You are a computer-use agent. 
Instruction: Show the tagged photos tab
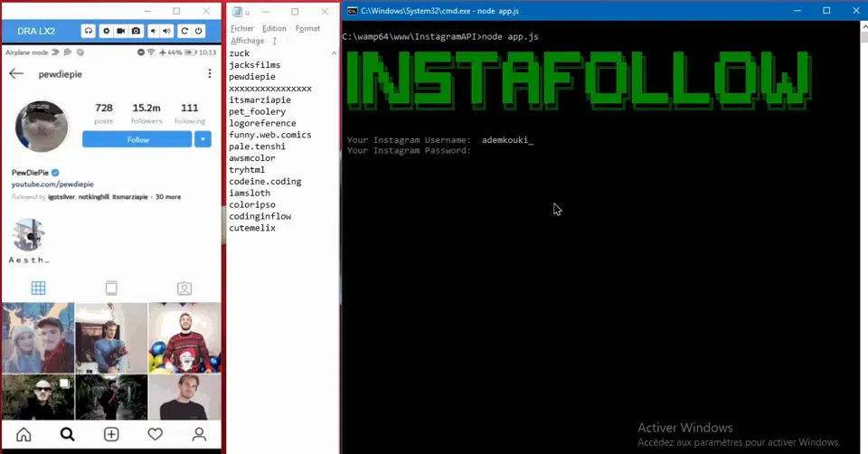[184, 288]
